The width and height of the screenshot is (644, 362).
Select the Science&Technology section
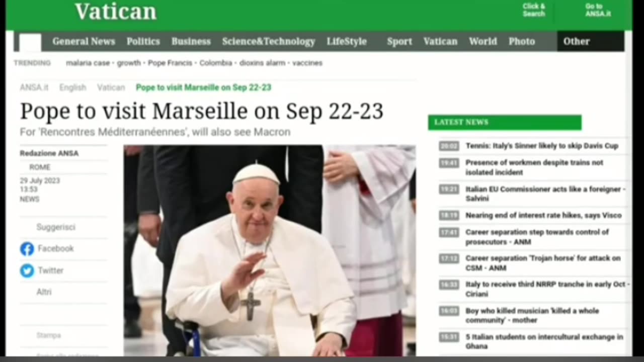269,42
